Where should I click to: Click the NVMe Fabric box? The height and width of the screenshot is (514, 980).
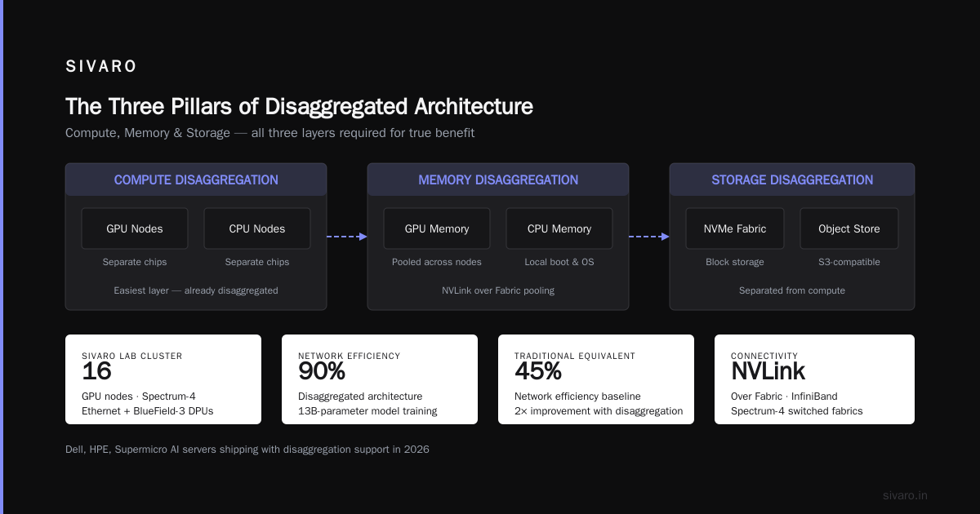click(x=735, y=228)
